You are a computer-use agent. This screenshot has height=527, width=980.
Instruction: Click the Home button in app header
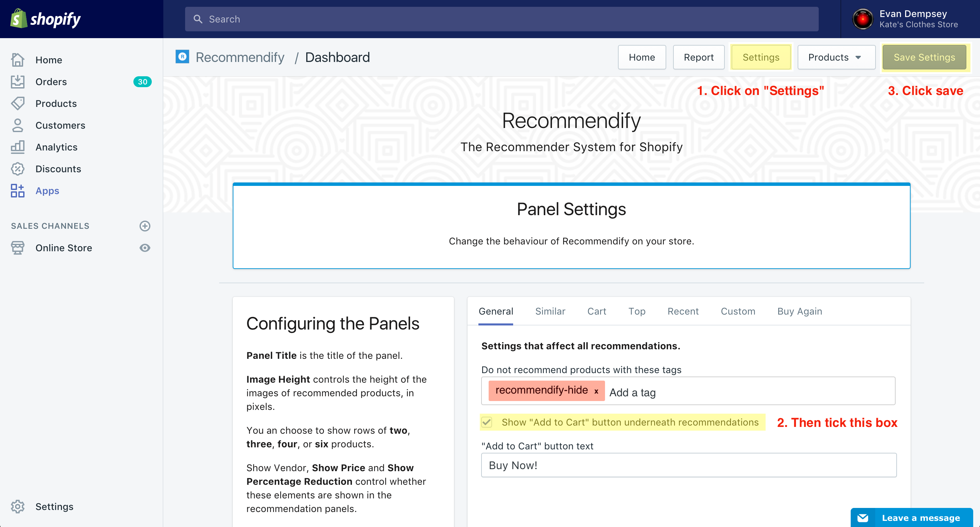coord(642,57)
